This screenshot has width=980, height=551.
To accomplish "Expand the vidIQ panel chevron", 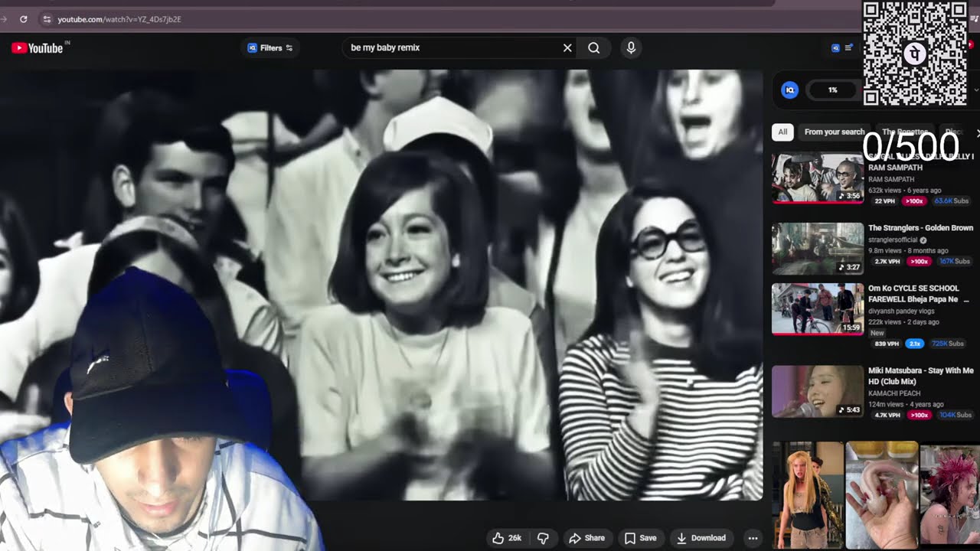I will [x=976, y=90].
